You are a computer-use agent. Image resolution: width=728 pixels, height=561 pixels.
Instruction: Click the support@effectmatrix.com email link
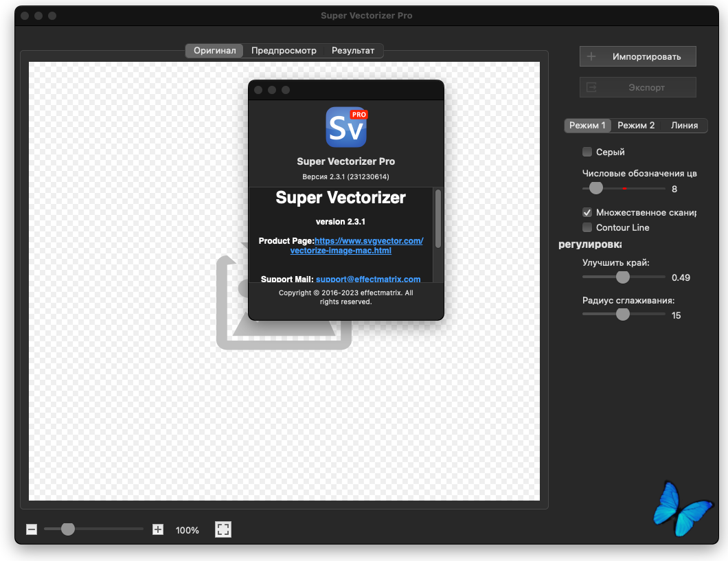(x=368, y=279)
